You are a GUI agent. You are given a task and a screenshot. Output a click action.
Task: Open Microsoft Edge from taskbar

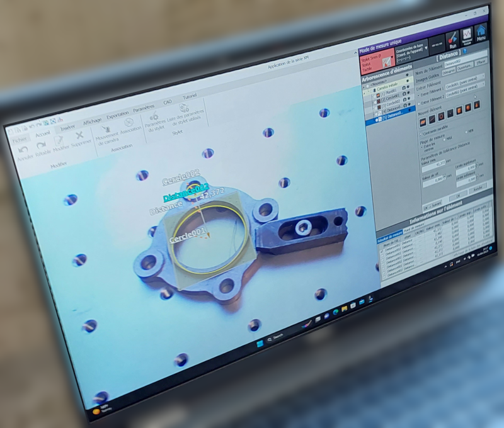tap(336, 312)
